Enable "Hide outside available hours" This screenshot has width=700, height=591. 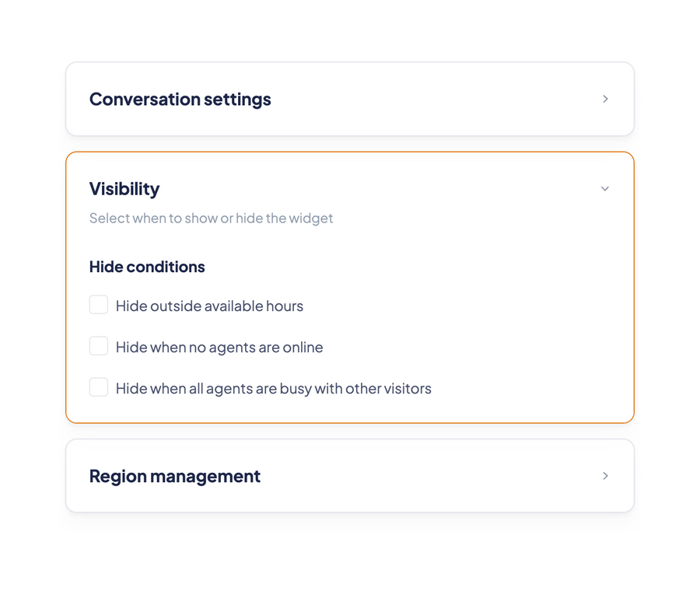(99, 305)
